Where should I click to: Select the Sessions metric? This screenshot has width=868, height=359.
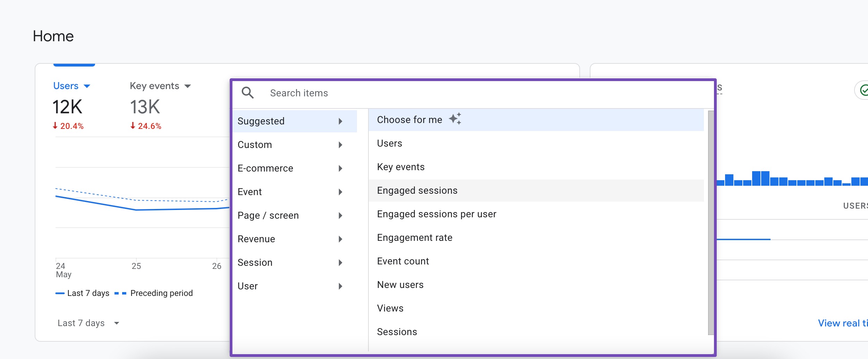536,332
